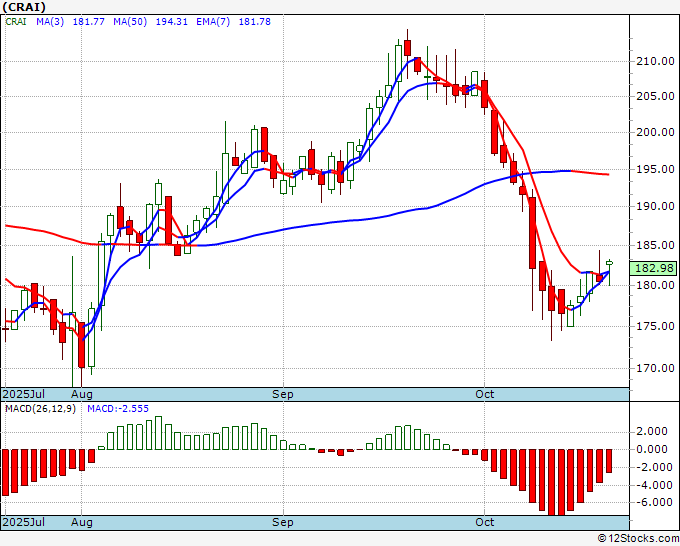Click the (CRAI) chart title
Image resolution: width=680 pixels, height=546 pixels.
pyautogui.click(x=24, y=7)
